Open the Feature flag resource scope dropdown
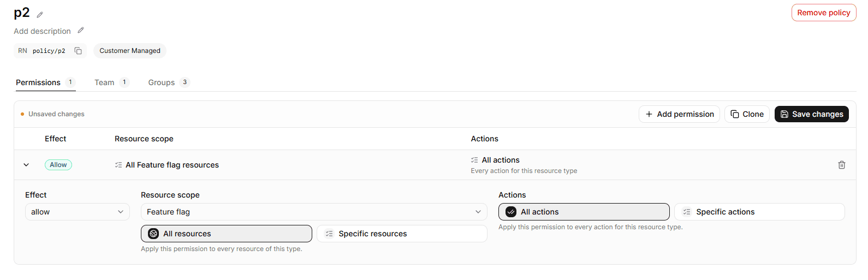This screenshot has width=868, height=280. 314,212
